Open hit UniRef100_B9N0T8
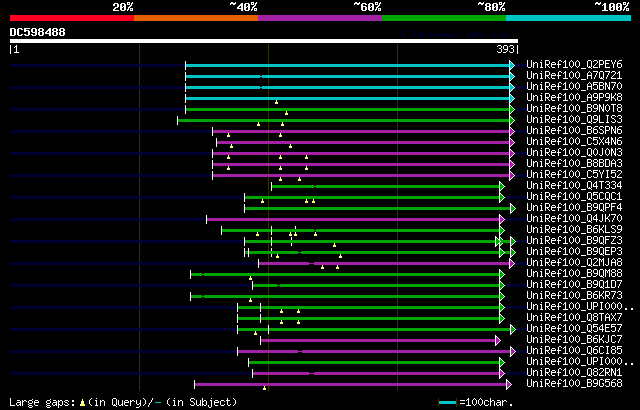The width and height of the screenshot is (640, 410). [x=574, y=109]
